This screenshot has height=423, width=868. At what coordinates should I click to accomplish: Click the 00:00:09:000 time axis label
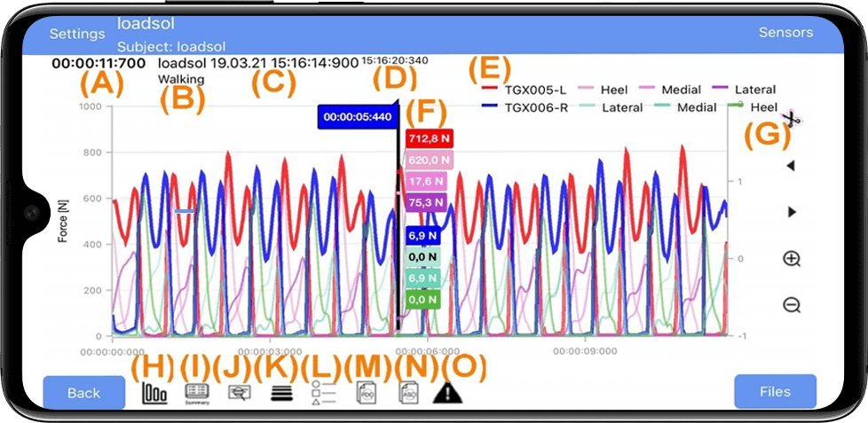585,350
